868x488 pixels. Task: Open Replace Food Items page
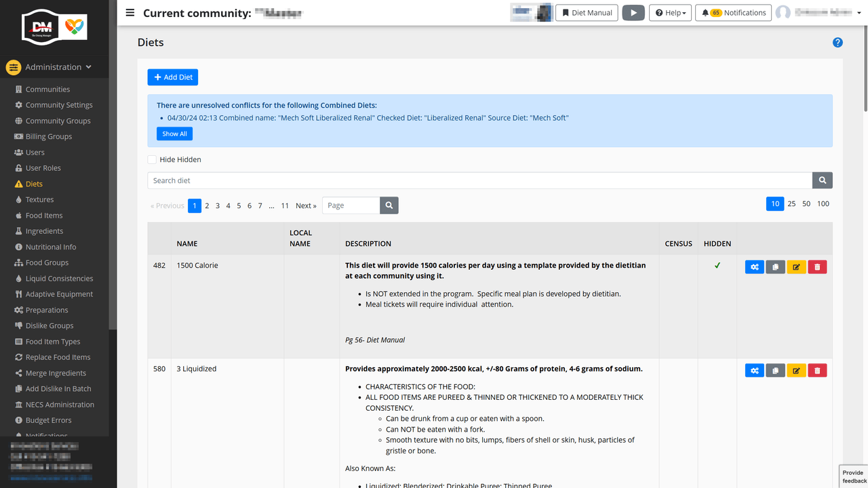58,357
